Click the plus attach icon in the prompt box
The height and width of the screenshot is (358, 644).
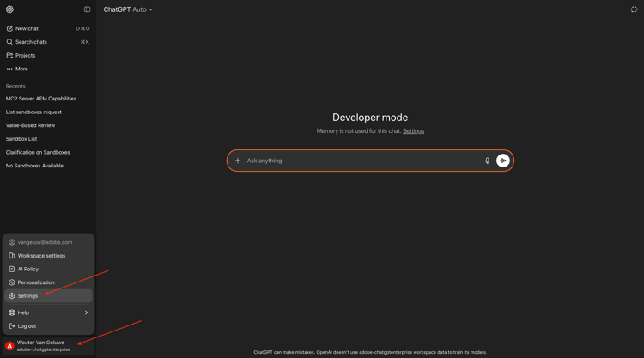click(x=237, y=161)
